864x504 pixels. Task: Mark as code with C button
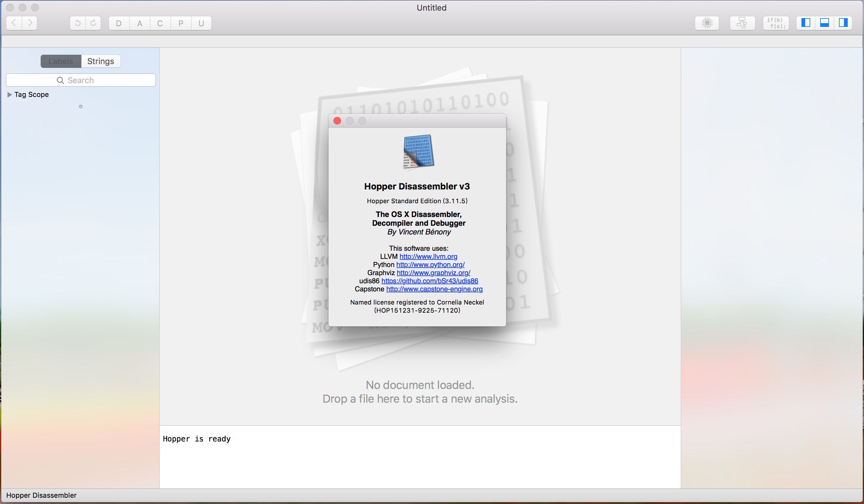click(x=160, y=23)
